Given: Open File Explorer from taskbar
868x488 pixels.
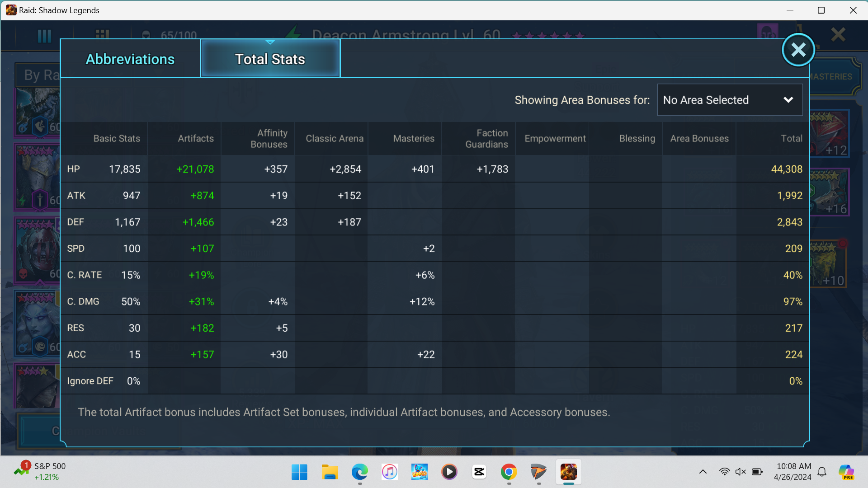Looking at the screenshot, I should pyautogui.click(x=330, y=472).
